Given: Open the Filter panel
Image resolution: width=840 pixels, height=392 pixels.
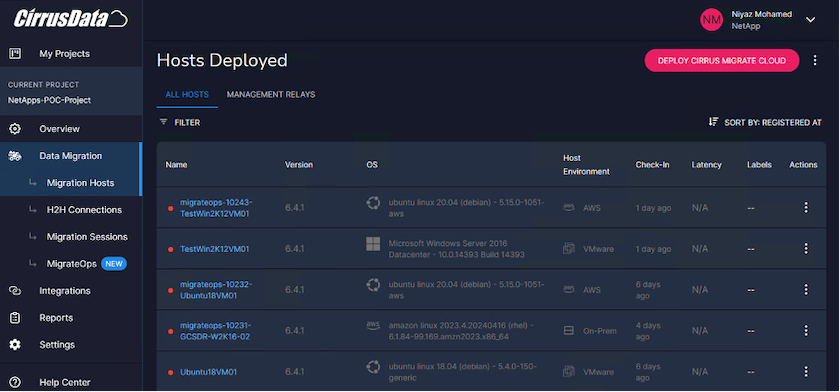Looking at the screenshot, I should [180, 123].
